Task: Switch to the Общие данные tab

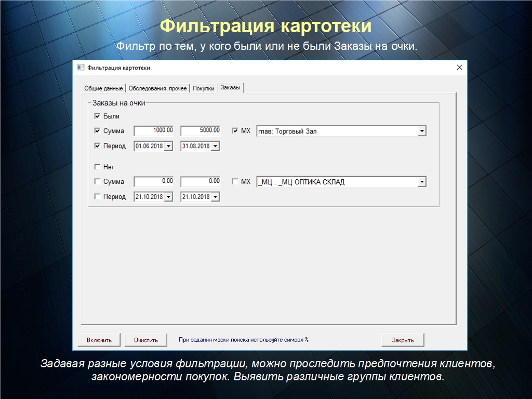Action: 103,88
